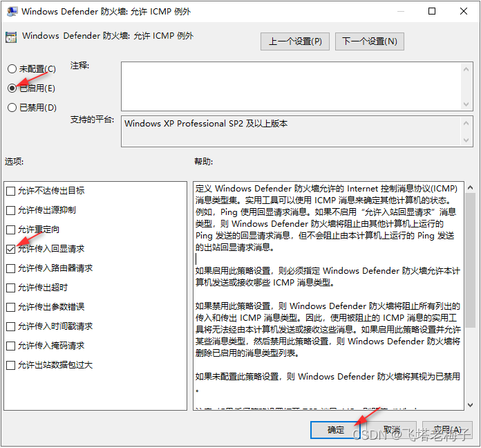Image resolution: width=481 pixels, height=448 pixels.
Task: Click inside the 注释 comment text box
Action: point(291,86)
